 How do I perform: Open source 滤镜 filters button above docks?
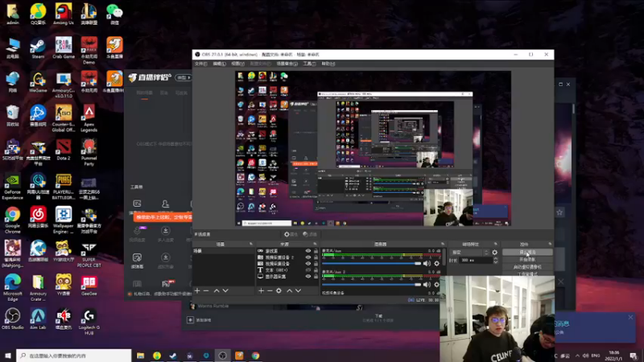[310, 234]
